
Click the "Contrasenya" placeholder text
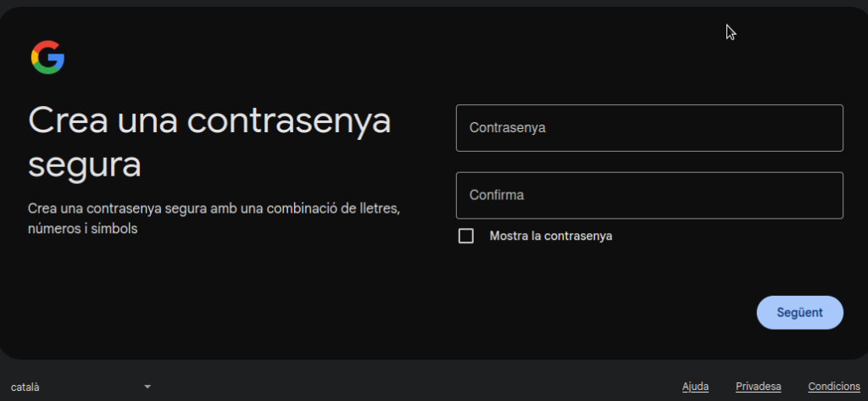(507, 128)
